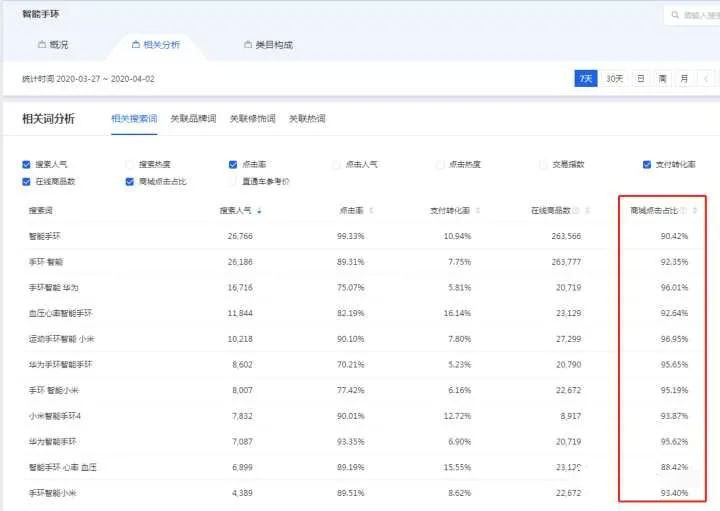Screen dimensions: 720x511
Task: Sort by 点击率 column arrow
Action: (x=371, y=211)
